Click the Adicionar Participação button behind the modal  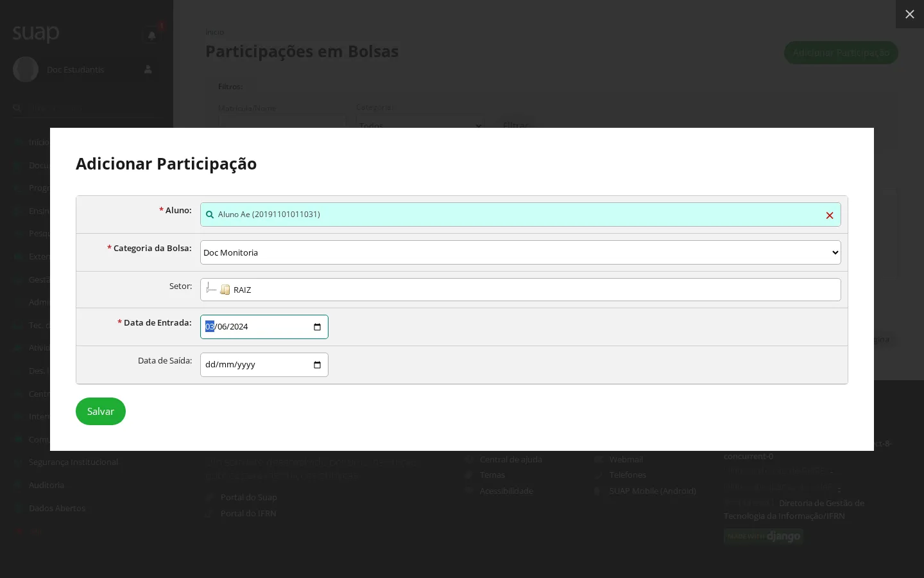(x=841, y=53)
